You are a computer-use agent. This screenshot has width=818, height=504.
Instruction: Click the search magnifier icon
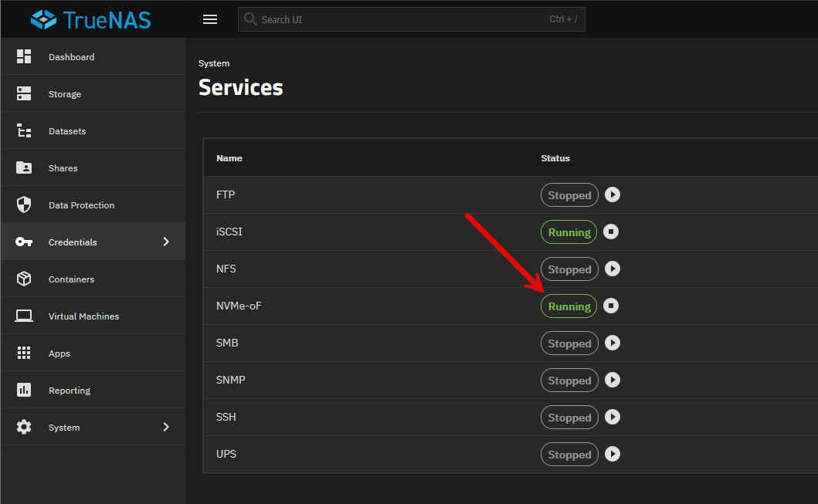click(x=250, y=19)
